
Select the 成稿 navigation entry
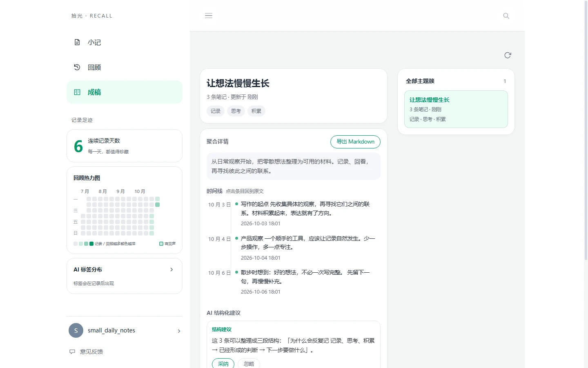click(125, 92)
